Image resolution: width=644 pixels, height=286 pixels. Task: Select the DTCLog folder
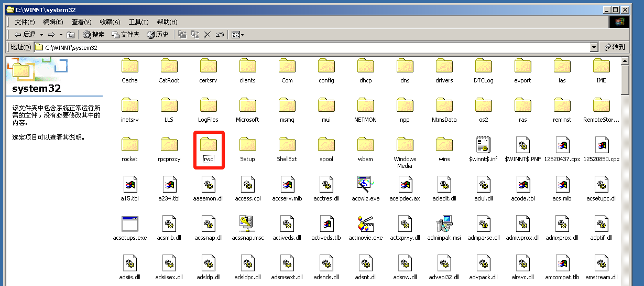pos(483,71)
